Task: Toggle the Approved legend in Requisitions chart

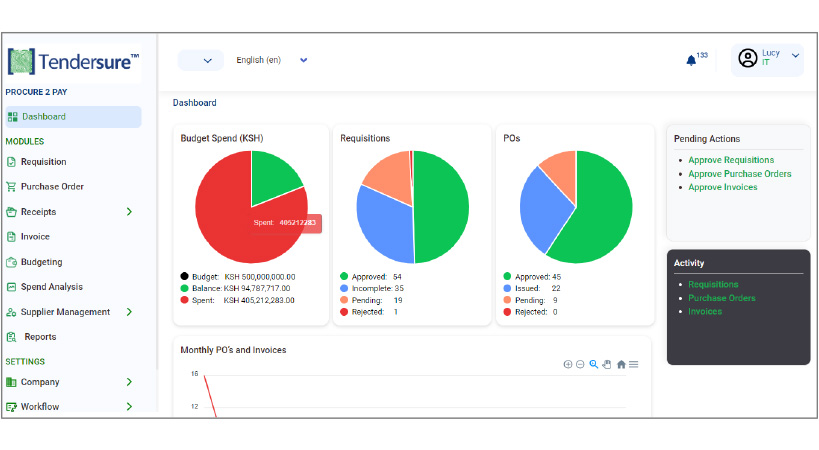Action: pos(370,276)
